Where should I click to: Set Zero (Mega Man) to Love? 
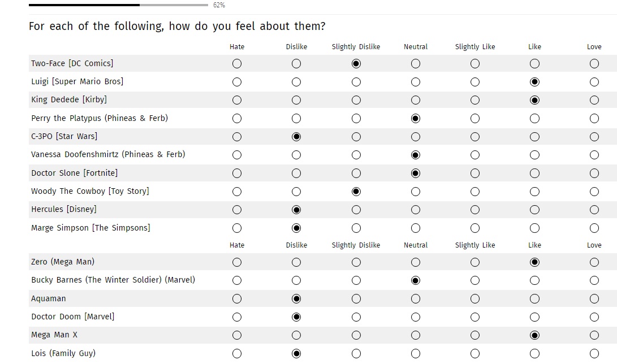point(594,262)
